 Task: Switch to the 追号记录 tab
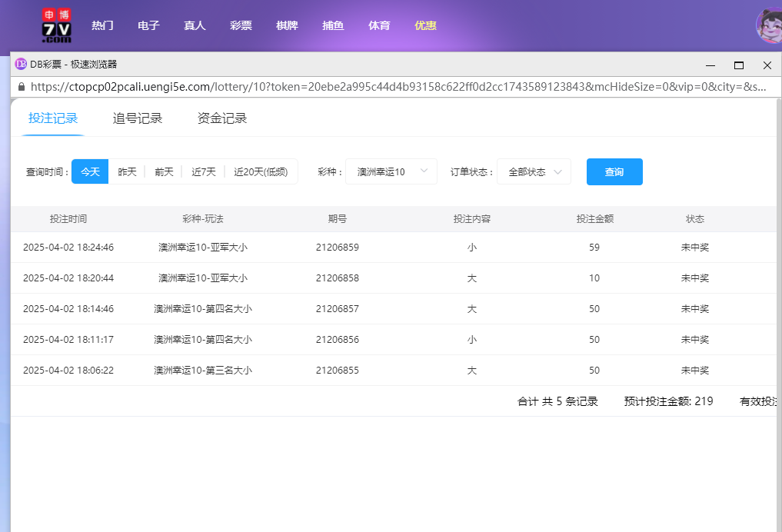coord(138,119)
